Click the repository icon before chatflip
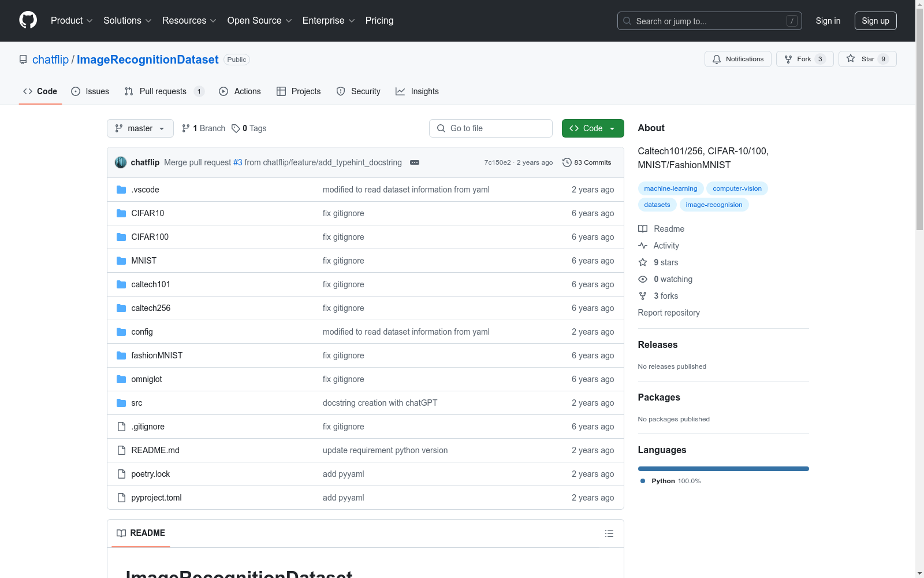This screenshot has width=924, height=578. click(x=23, y=60)
